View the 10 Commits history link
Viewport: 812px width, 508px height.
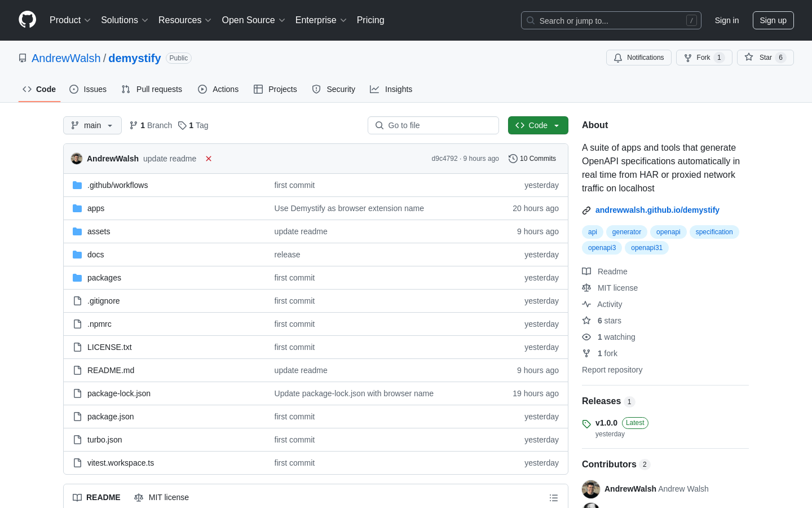532,159
